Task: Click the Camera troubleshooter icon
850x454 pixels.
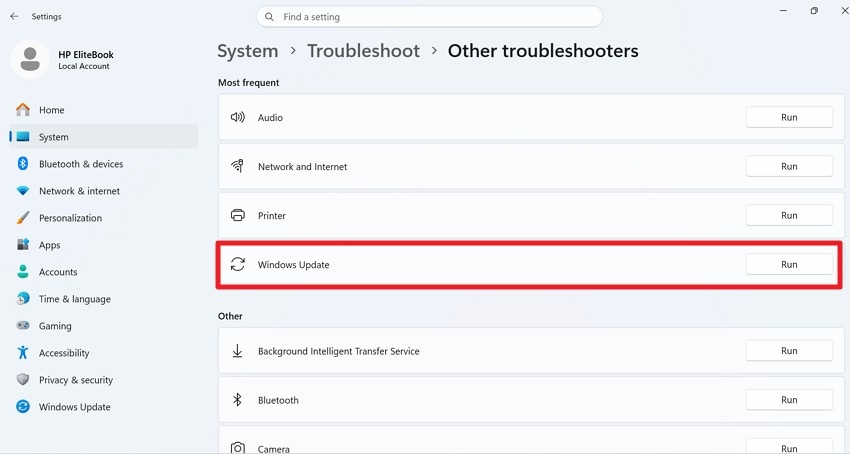Action: (237, 448)
